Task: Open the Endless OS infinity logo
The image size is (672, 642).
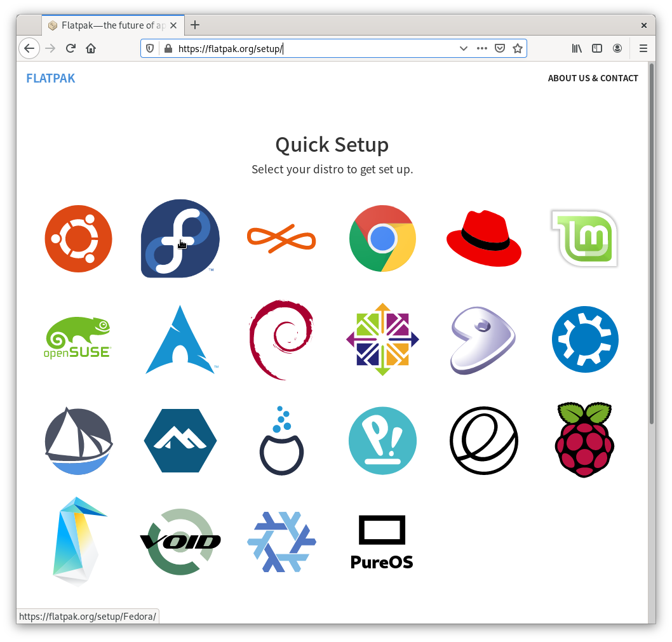Action: pos(281,239)
